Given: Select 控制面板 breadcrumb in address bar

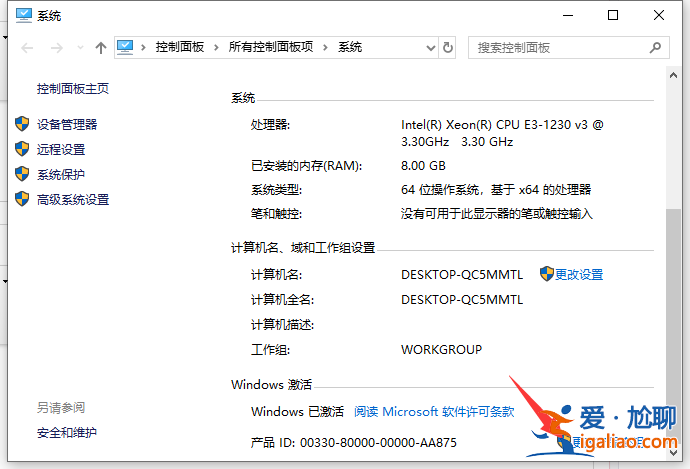Looking at the screenshot, I should 180,47.
